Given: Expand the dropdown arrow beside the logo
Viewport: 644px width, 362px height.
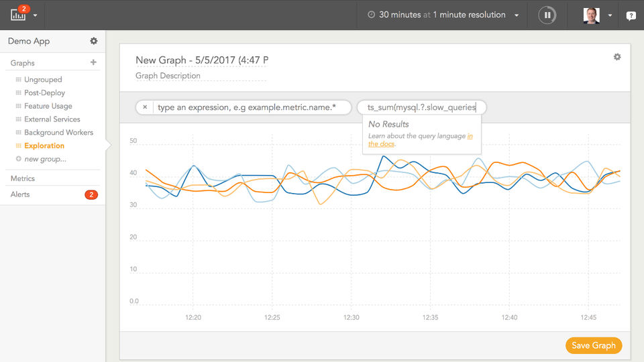Looking at the screenshot, I should (x=36, y=15).
